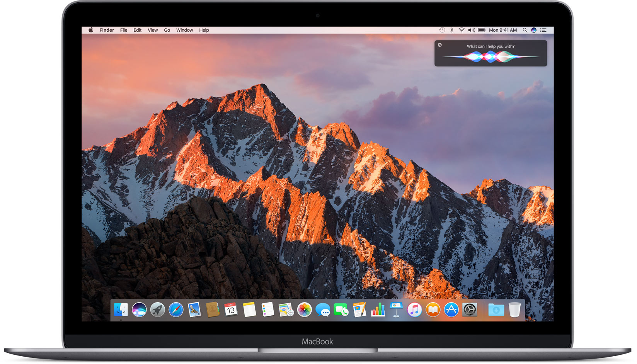
Task: Open Mail stamp icon in Dock
Action: (x=194, y=310)
